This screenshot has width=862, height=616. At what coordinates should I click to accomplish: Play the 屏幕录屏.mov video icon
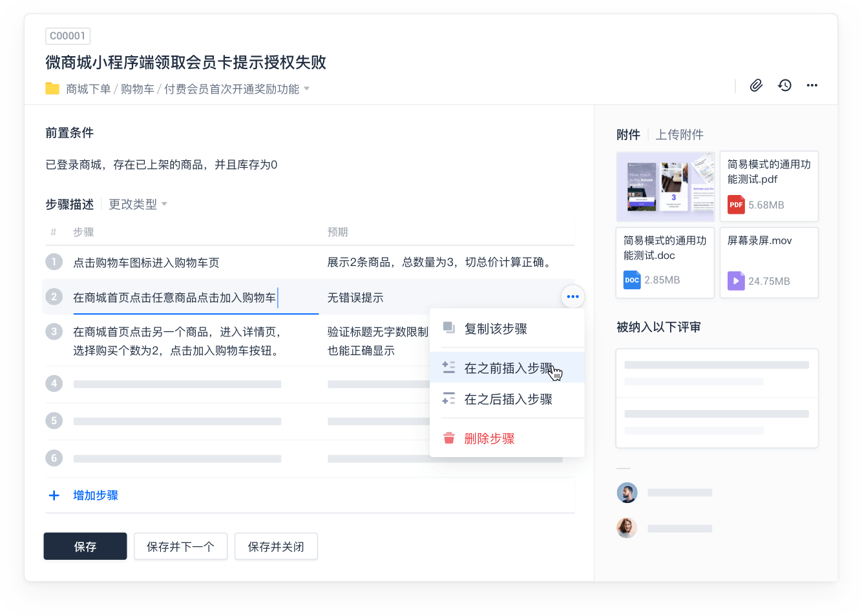[x=736, y=281]
